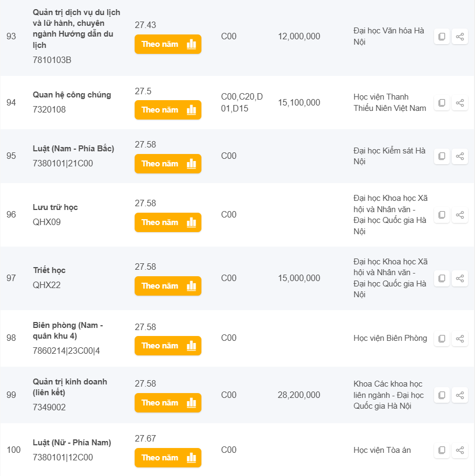Copy the Quan hệ công chúng row
The width and height of the screenshot is (475, 476).
[442, 102]
